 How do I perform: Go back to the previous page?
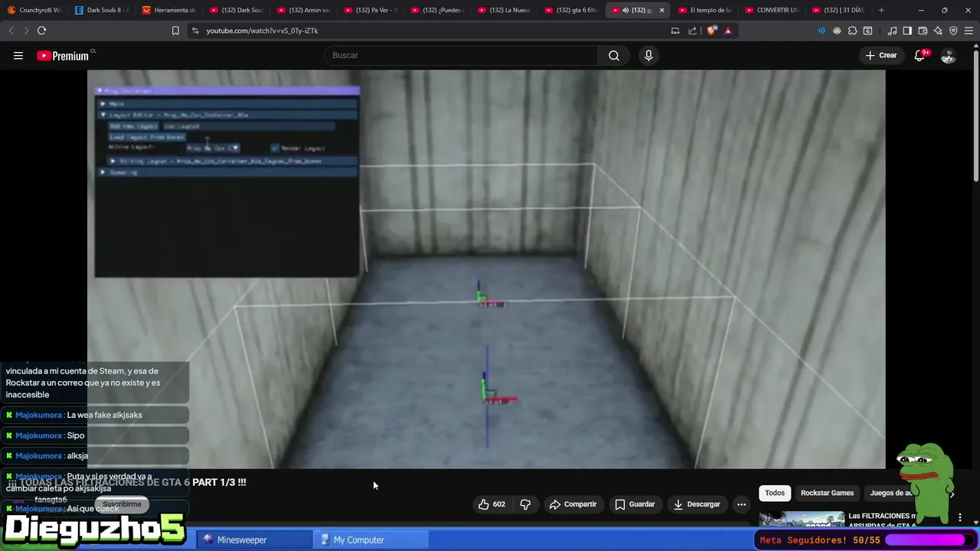[11, 31]
